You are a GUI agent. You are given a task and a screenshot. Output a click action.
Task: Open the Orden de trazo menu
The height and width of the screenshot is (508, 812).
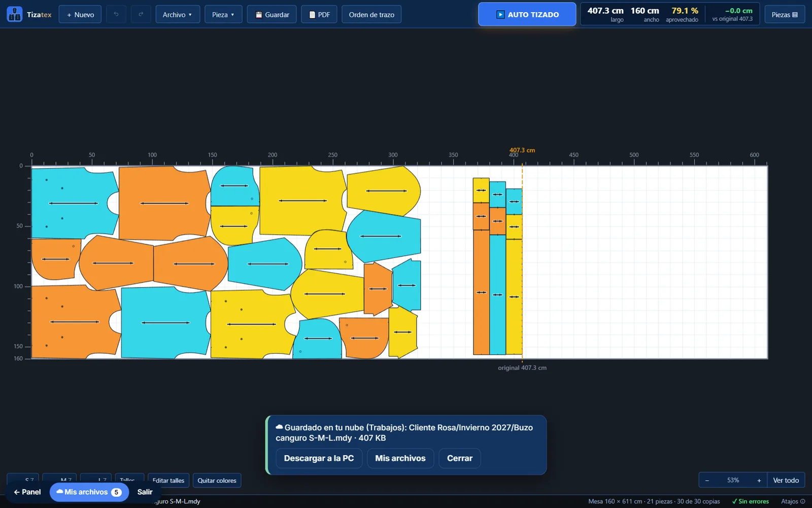371,14
